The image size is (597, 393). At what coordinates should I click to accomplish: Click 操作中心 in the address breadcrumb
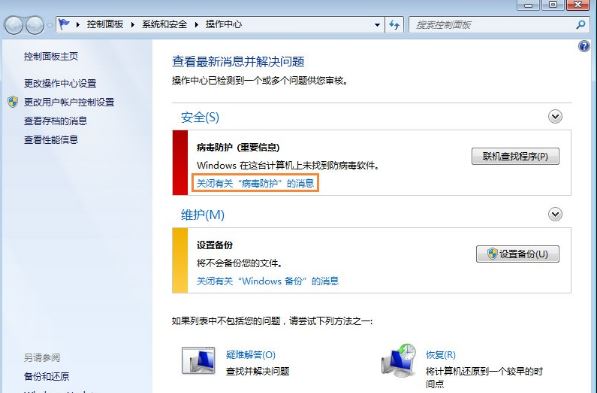point(223,24)
